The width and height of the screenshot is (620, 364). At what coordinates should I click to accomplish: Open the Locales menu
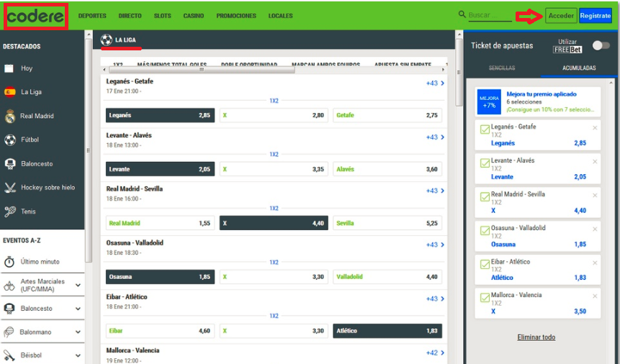pos(280,16)
